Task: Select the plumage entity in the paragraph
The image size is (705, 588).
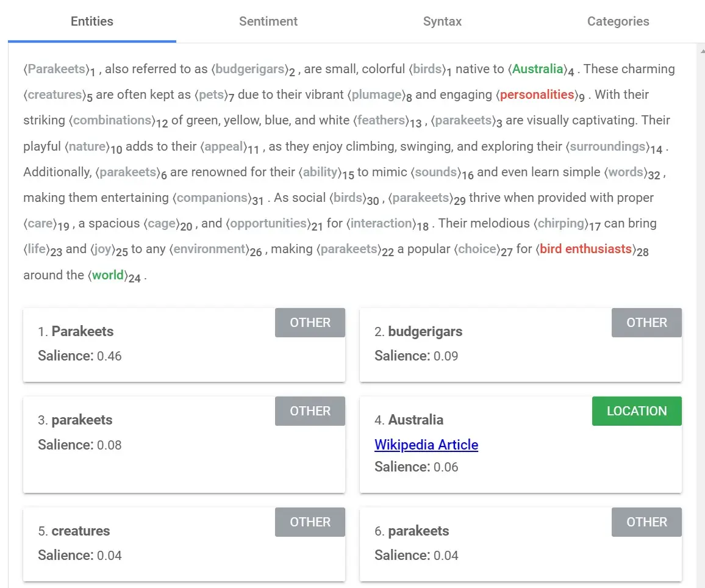Action: [376, 95]
